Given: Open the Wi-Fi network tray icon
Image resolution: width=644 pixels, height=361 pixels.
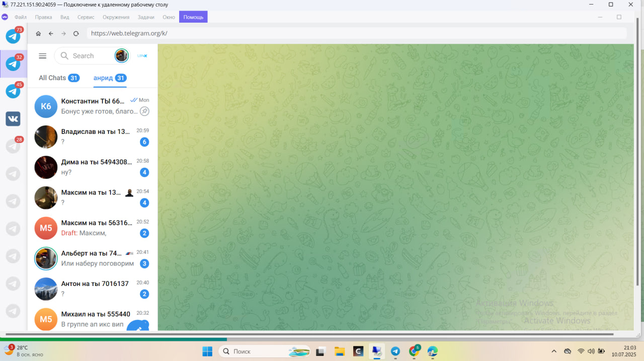Looking at the screenshot, I should point(581,351).
